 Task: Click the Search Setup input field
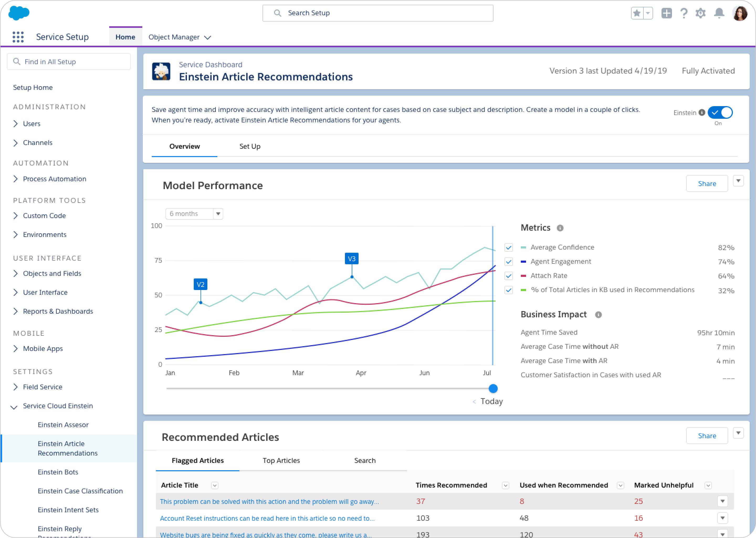378,13
